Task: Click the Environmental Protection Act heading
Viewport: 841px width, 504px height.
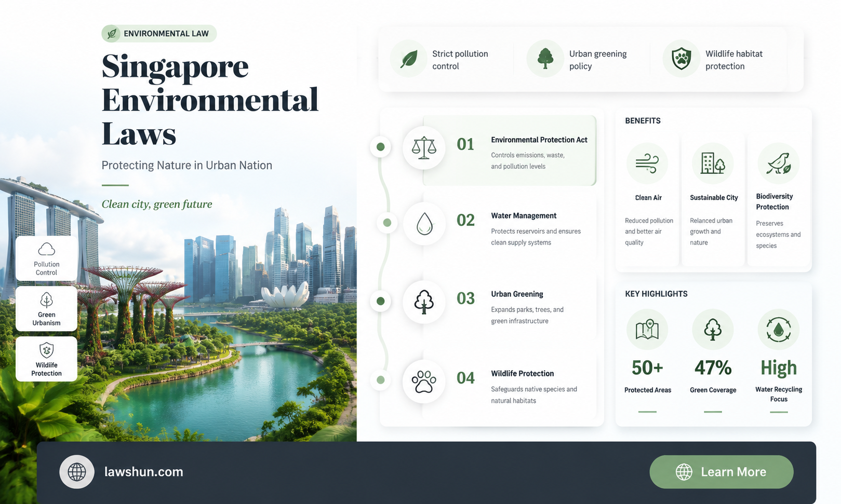Action: point(539,140)
